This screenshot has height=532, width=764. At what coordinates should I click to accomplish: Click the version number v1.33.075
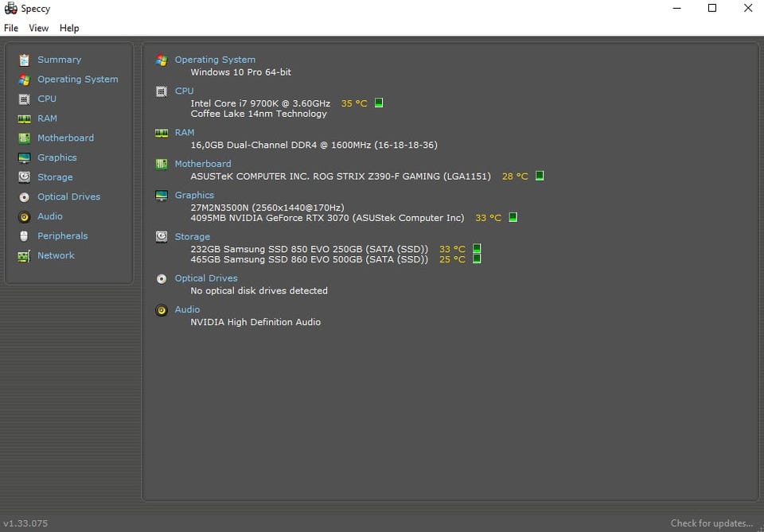point(25,523)
